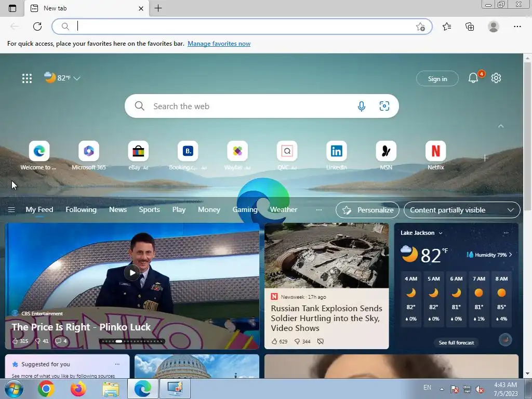Launch Google Chrome from taskbar
Viewport: 532px width, 399px height.
click(x=46, y=389)
